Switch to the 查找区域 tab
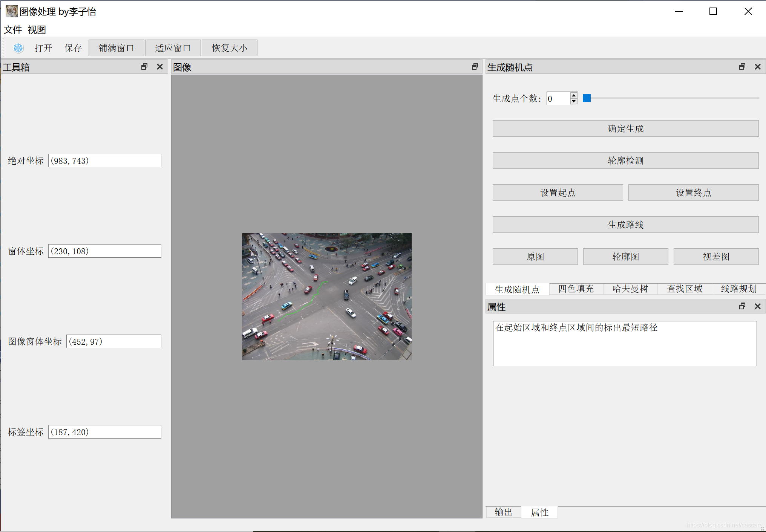This screenshot has height=532, width=766. (x=685, y=289)
